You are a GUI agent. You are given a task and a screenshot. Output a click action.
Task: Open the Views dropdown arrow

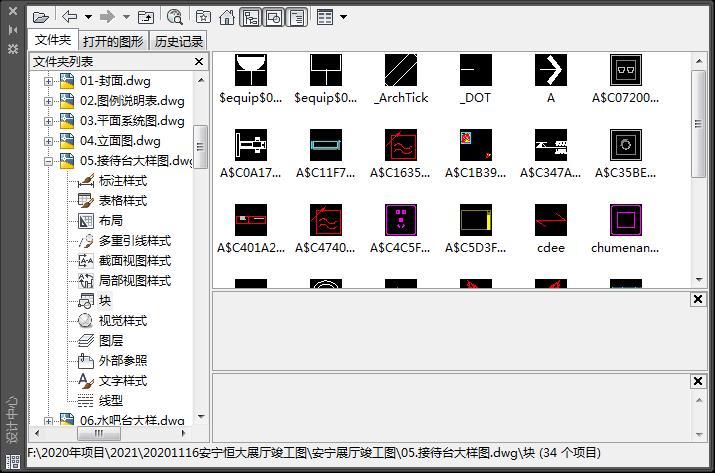[x=343, y=17]
